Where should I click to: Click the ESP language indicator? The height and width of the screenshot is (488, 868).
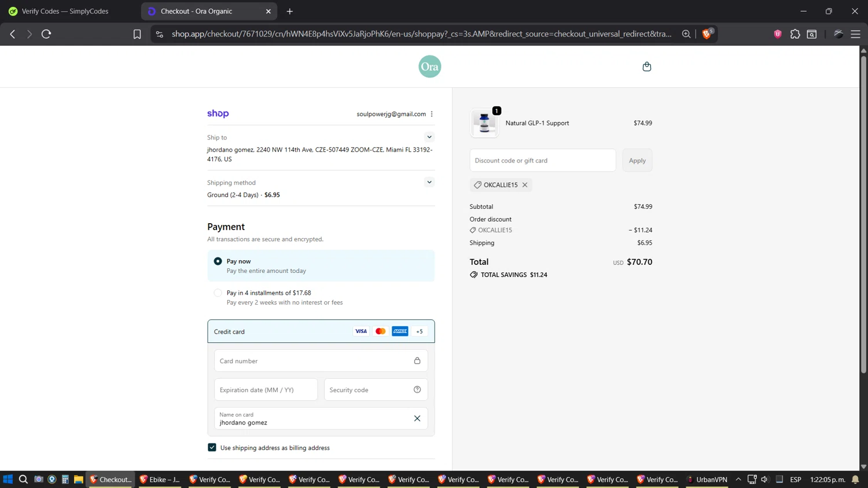(x=796, y=479)
